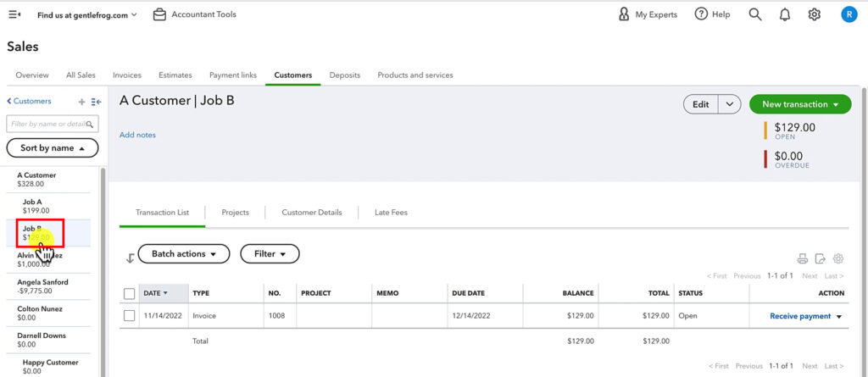Viewport: 868px width, 377px height.
Task: Switch to the Invoices tab
Action: (x=127, y=75)
